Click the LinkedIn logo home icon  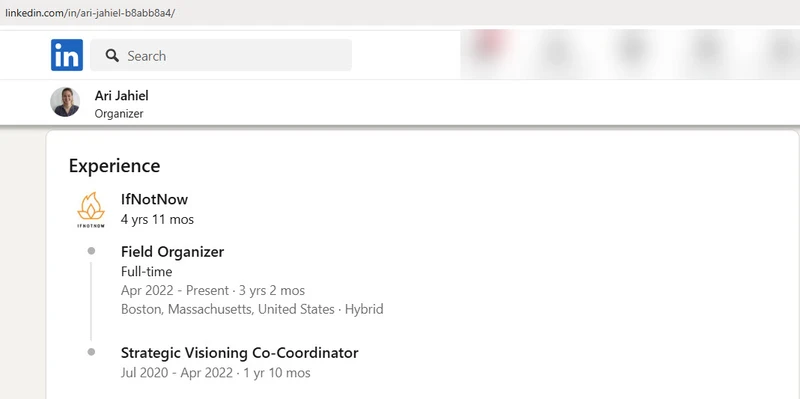(x=67, y=55)
